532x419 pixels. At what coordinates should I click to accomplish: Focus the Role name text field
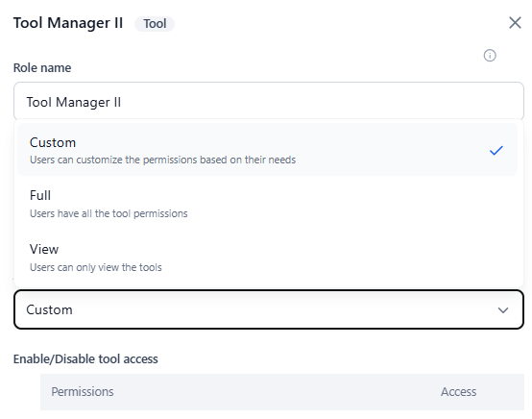coord(269,101)
